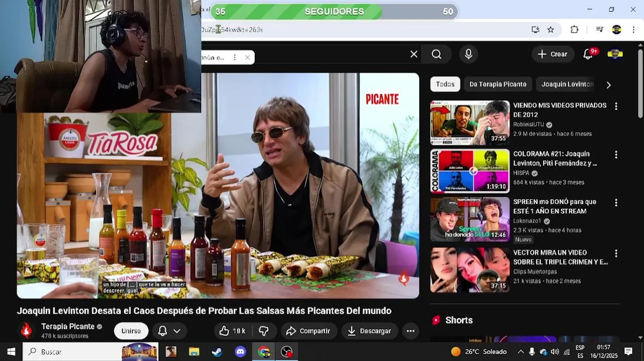Switch to OBS Studio in taskbar
The width and height of the screenshot is (644, 361).
point(286,351)
